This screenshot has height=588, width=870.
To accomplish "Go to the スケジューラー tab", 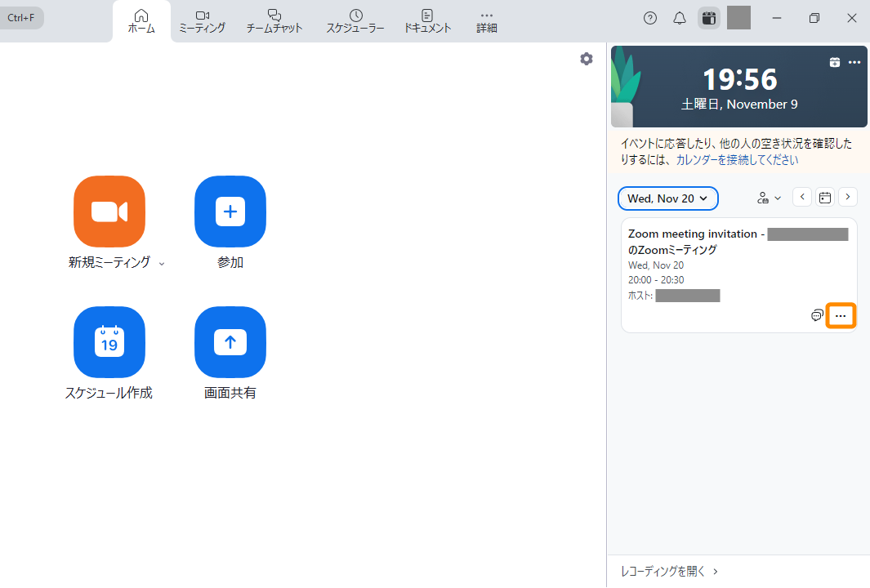I will (355, 21).
